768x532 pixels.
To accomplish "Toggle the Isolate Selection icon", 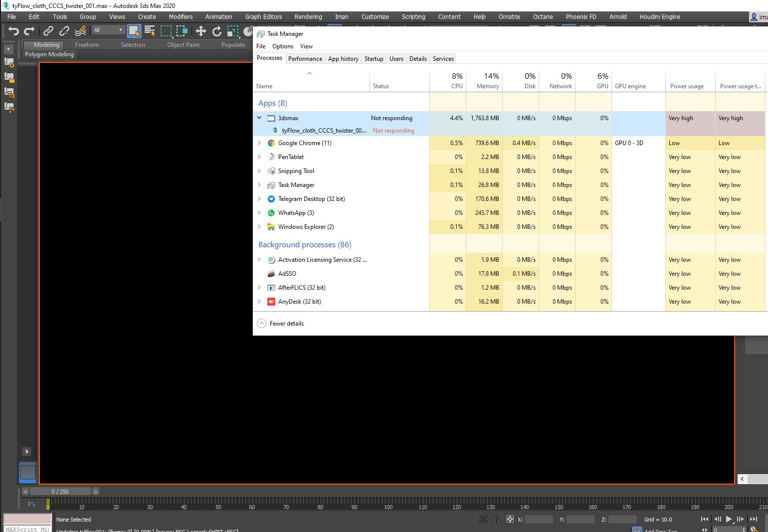I will (x=483, y=519).
